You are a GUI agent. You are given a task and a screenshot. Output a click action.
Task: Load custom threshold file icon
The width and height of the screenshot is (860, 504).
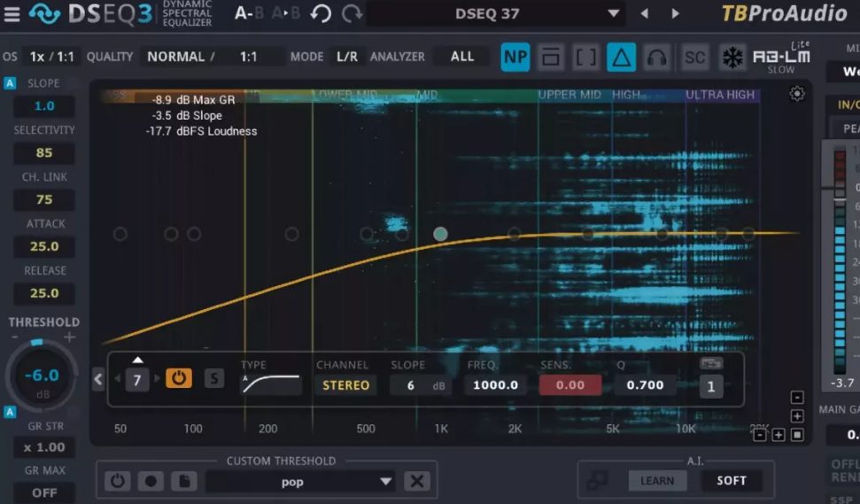(x=184, y=481)
